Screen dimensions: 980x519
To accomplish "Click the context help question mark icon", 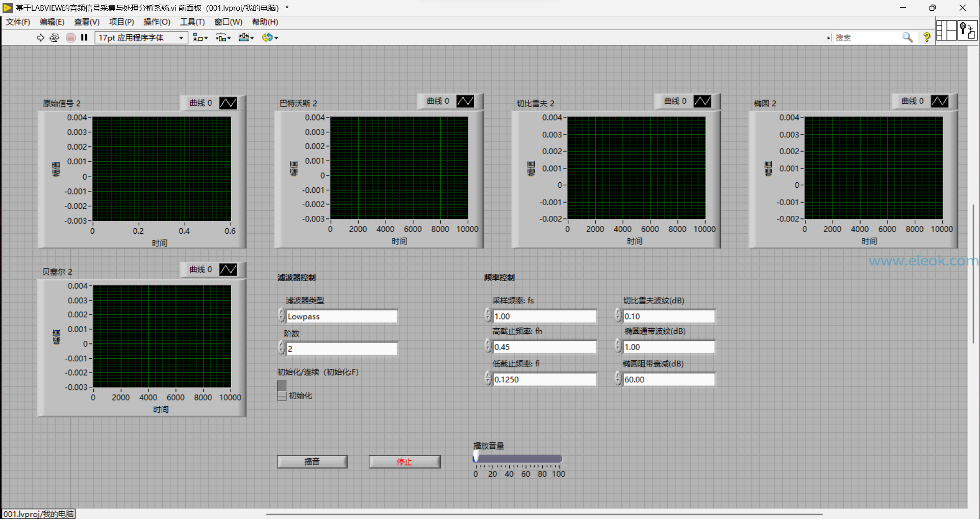I will tap(926, 38).
